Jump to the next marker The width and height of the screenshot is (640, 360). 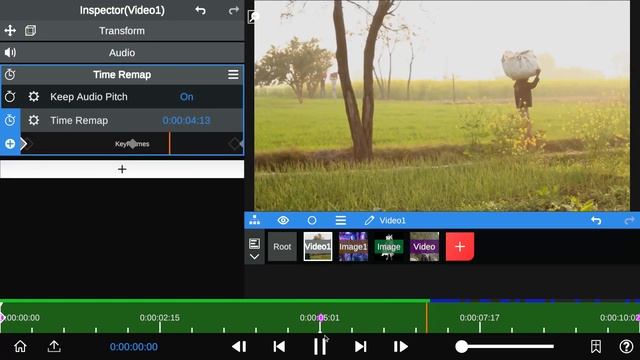[x=360, y=347]
